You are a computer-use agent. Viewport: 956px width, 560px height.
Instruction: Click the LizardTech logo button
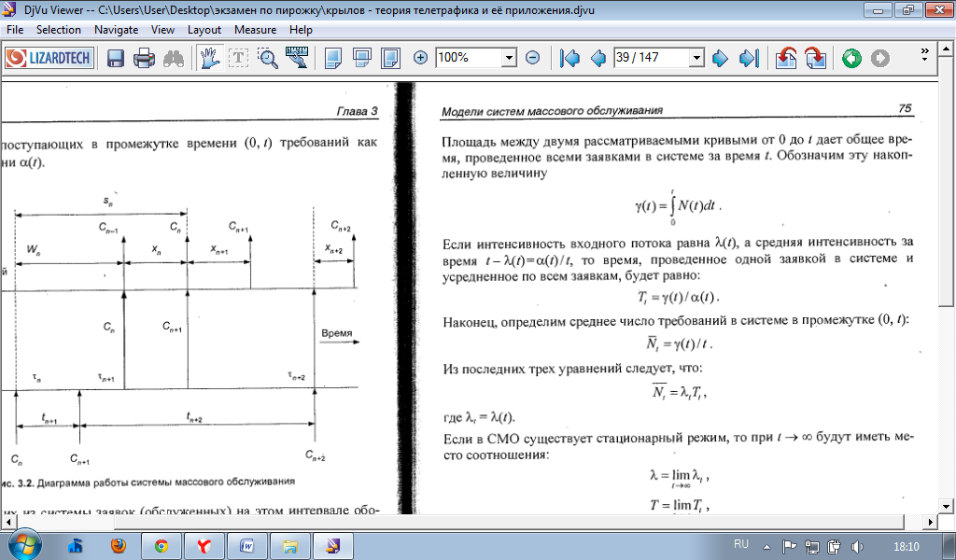point(49,58)
